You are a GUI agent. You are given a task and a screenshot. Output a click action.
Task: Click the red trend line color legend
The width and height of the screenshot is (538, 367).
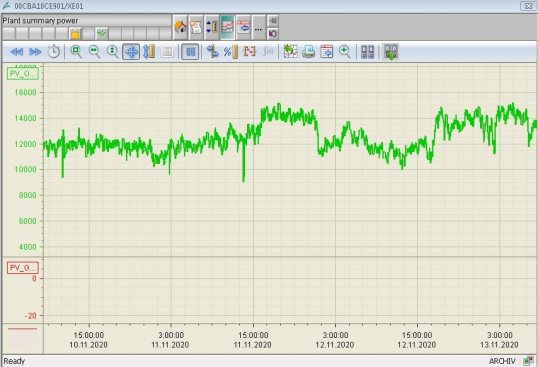[22, 329]
